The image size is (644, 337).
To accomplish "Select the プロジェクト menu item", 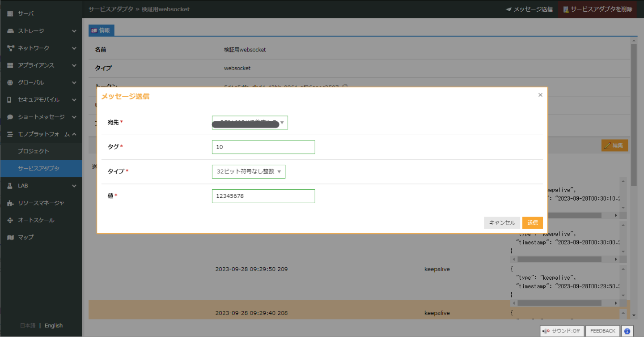I will tap(34, 151).
